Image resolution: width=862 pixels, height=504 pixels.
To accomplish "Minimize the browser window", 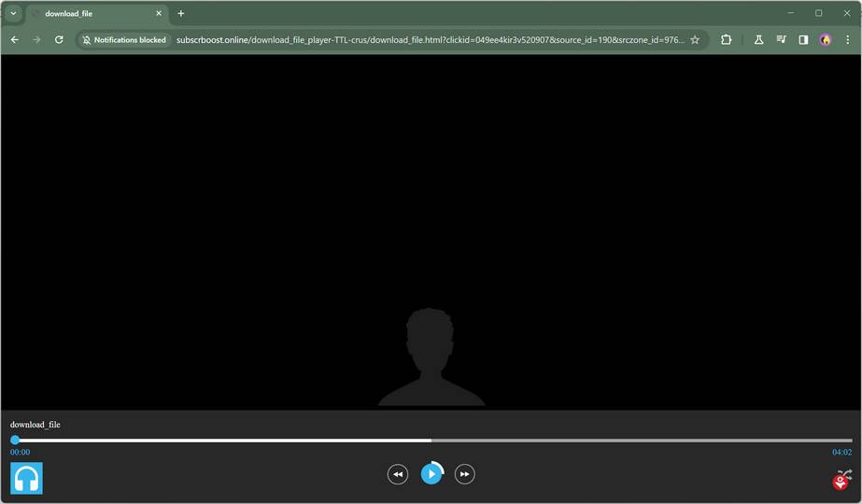I will click(790, 13).
